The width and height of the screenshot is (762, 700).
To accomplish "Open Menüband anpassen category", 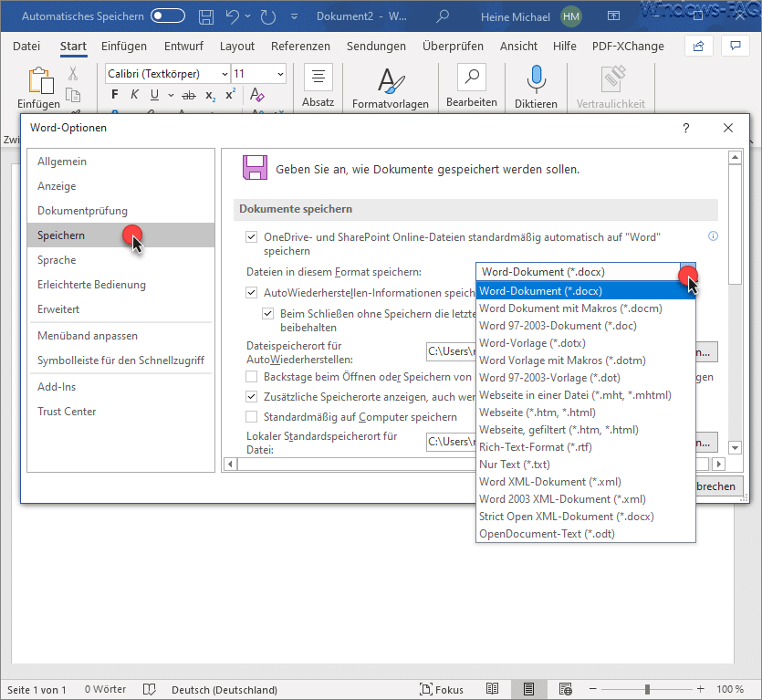I will [x=120, y=336].
